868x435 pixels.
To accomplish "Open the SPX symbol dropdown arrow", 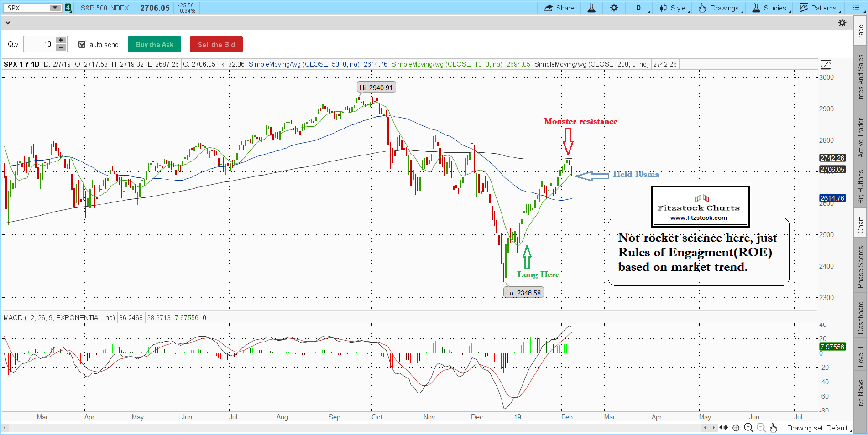I will coord(55,8).
